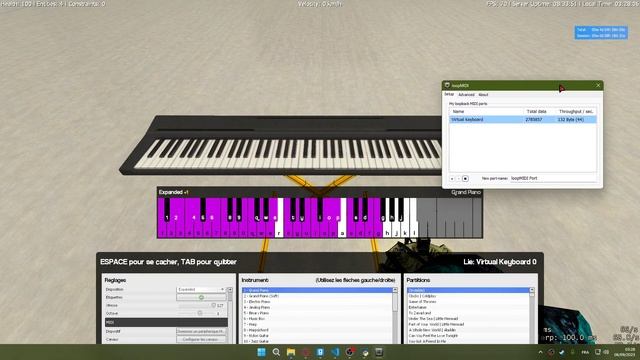This screenshot has height=360, width=640.
Task: Open File Explorer from the taskbar
Action: pos(291,352)
